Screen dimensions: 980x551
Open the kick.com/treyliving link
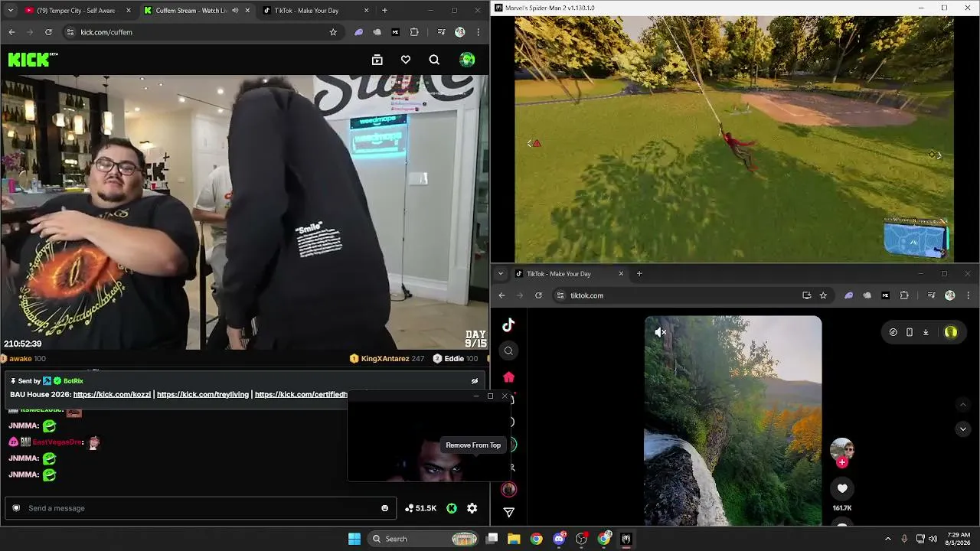click(x=203, y=394)
